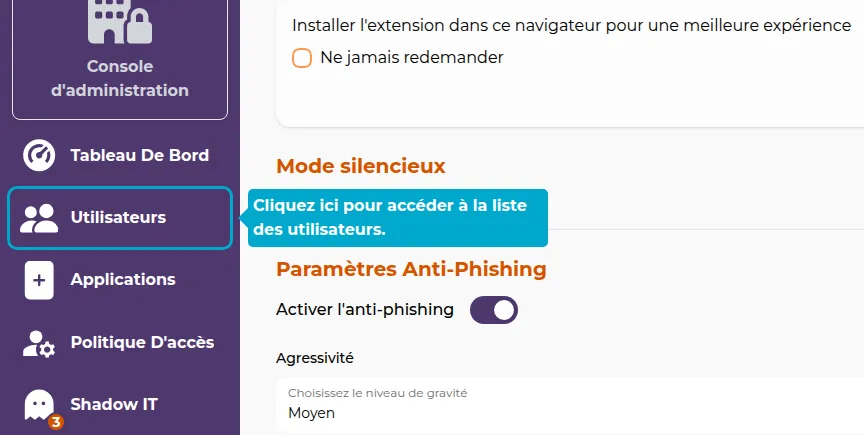Click the Mode silencieux heading
864x435 pixels.
coord(360,166)
